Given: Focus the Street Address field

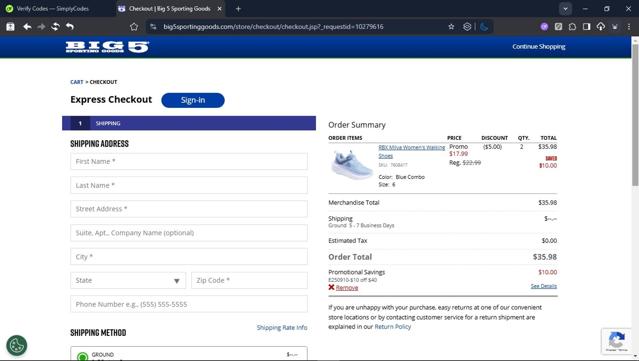Looking at the screenshot, I should pyautogui.click(x=189, y=209).
